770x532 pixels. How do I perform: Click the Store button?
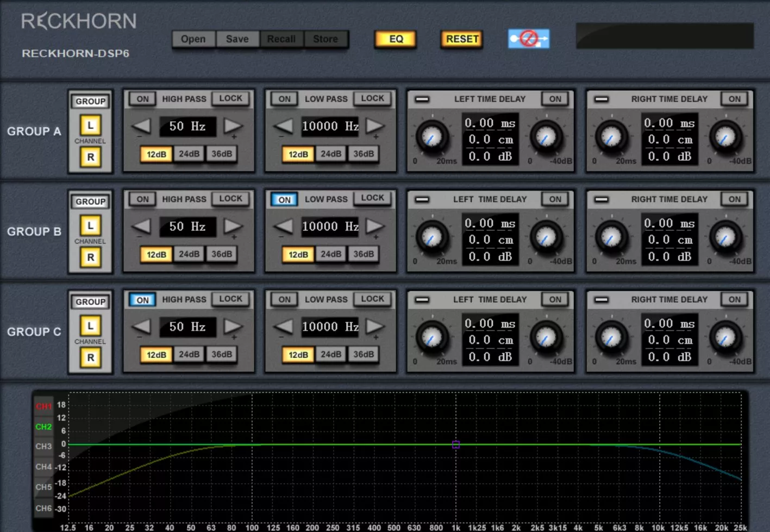pyautogui.click(x=325, y=39)
